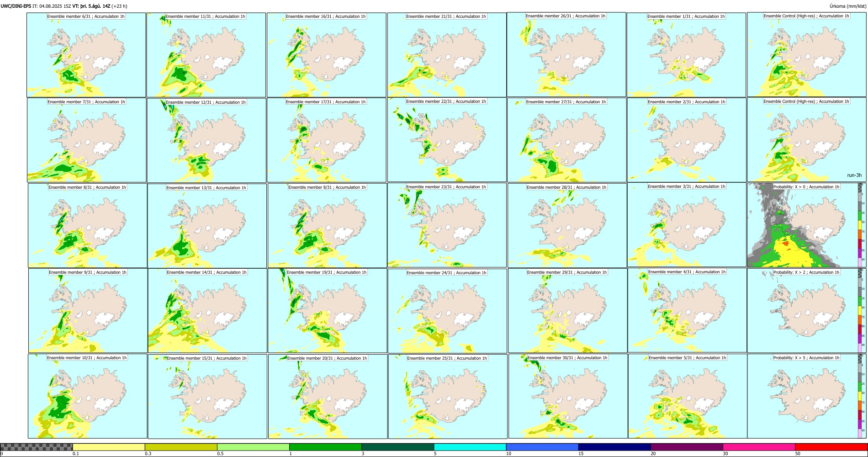Click the 'run-3h' label
This screenshot has width=868, height=457.
[x=854, y=175]
